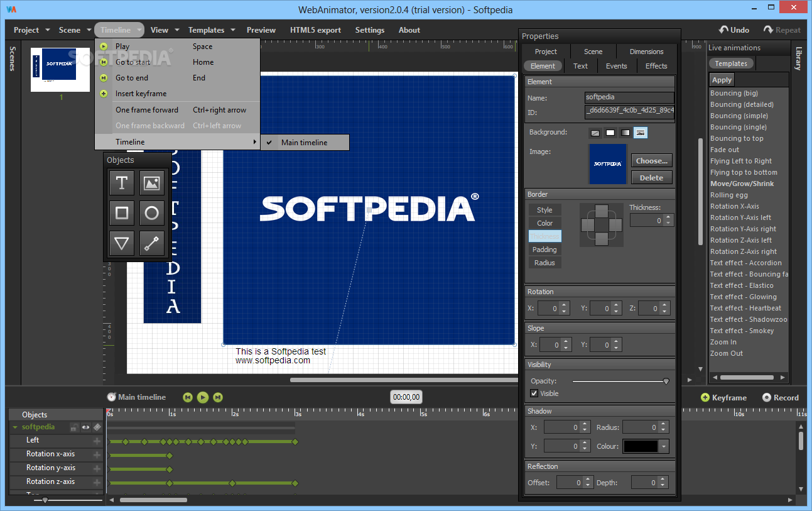The image size is (812, 511).
Task: Click the main timeline clock icon
Action: point(111,397)
